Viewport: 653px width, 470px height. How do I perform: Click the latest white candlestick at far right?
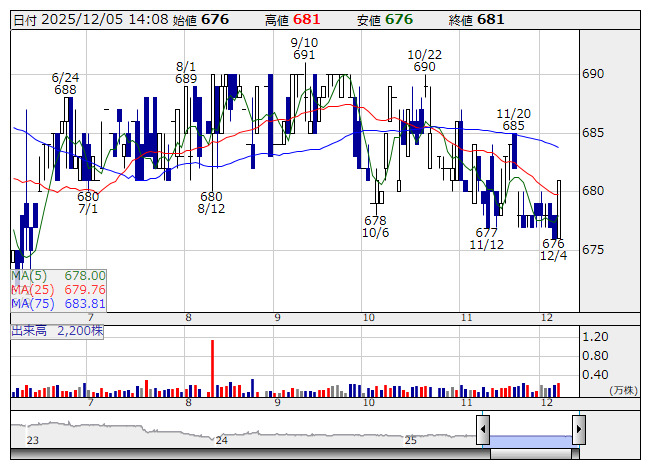click(559, 209)
